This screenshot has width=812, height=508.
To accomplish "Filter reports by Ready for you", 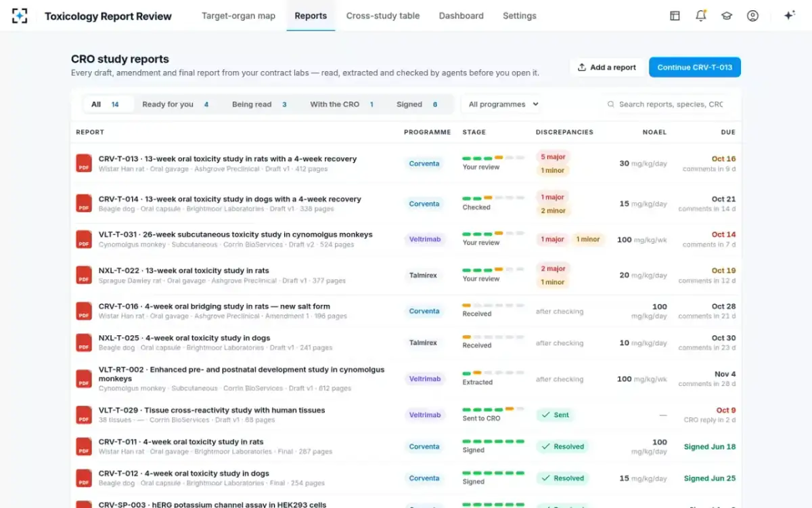I will click(175, 104).
